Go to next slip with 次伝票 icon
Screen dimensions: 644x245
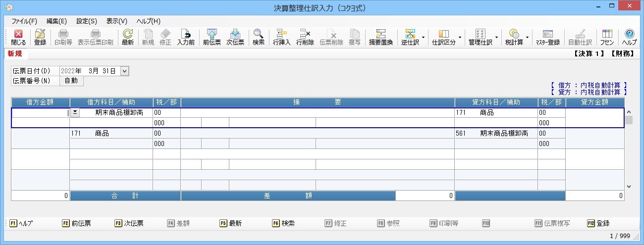coord(235,38)
